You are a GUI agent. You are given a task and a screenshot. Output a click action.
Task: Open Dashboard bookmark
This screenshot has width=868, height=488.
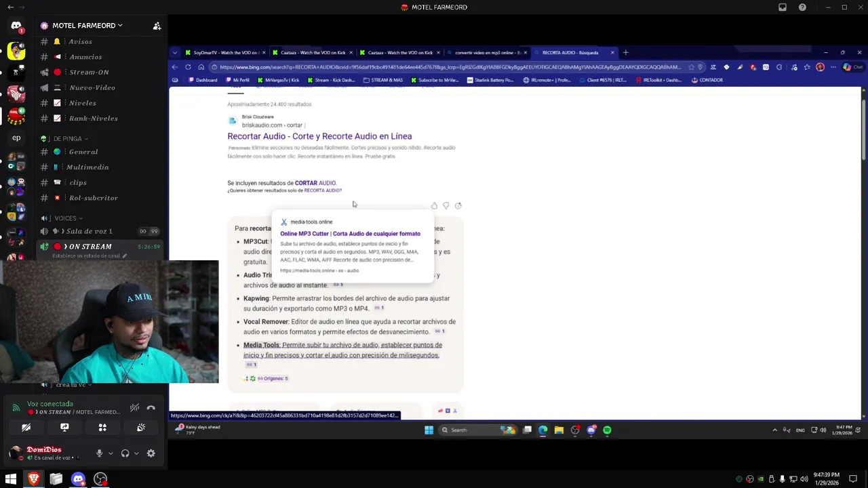click(x=202, y=80)
